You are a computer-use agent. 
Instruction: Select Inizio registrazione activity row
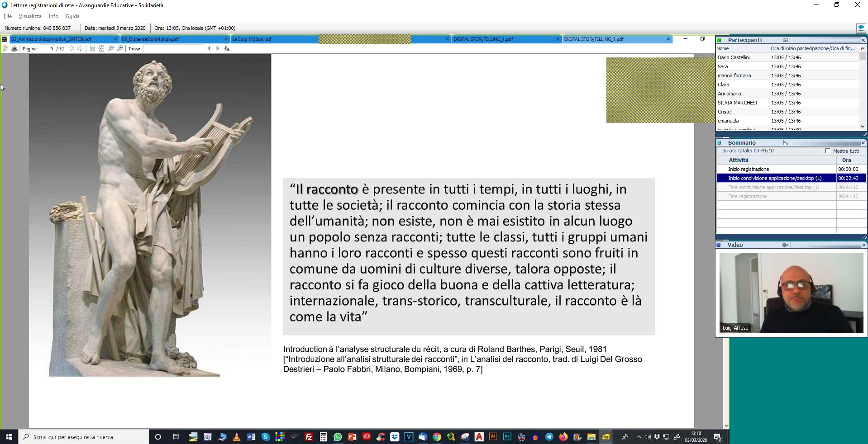[x=792, y=169]
